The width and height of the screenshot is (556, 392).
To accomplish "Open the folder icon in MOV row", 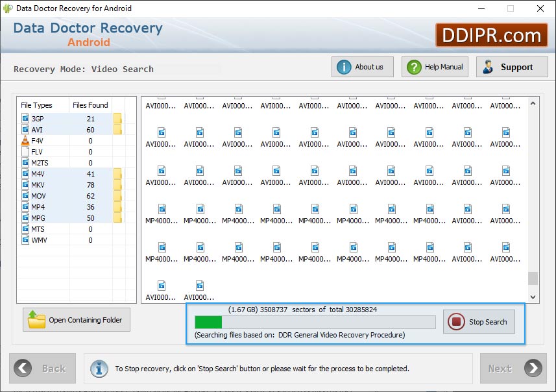I will click(117, 196).
